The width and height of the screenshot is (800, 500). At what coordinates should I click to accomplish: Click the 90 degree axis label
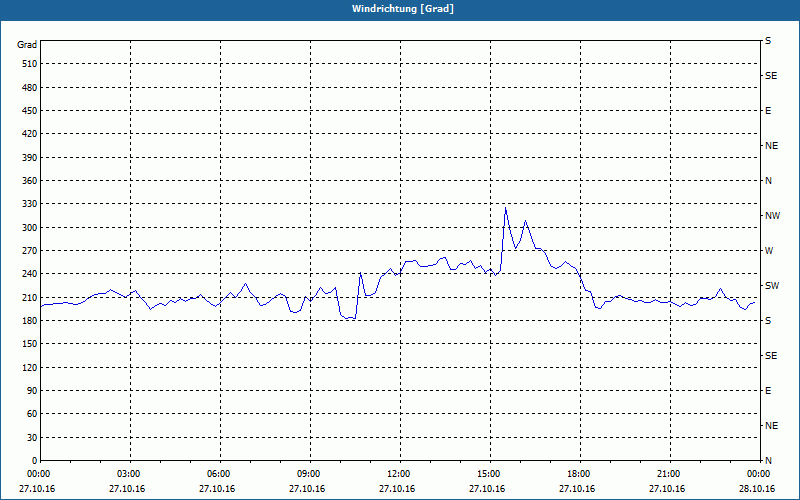click(x=32, y=391)
